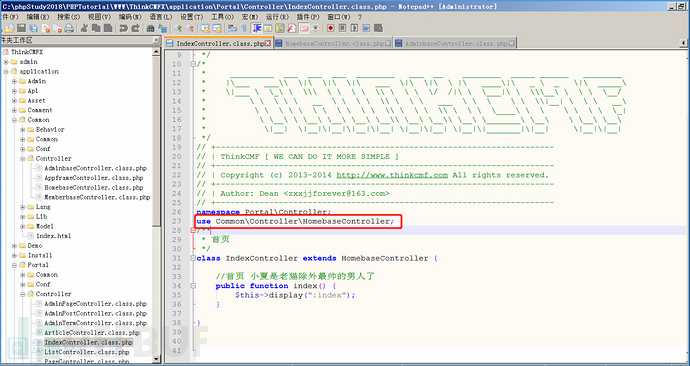This screenshot has height=366, width=690.
Task: Collapse the Portal folder node
Action: click(15, 265)
